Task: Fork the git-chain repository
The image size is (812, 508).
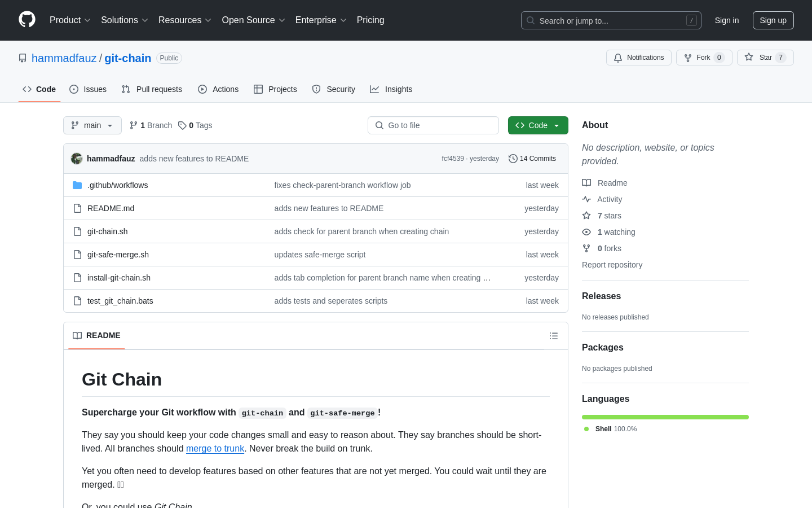Action: (x=704, y=58)
